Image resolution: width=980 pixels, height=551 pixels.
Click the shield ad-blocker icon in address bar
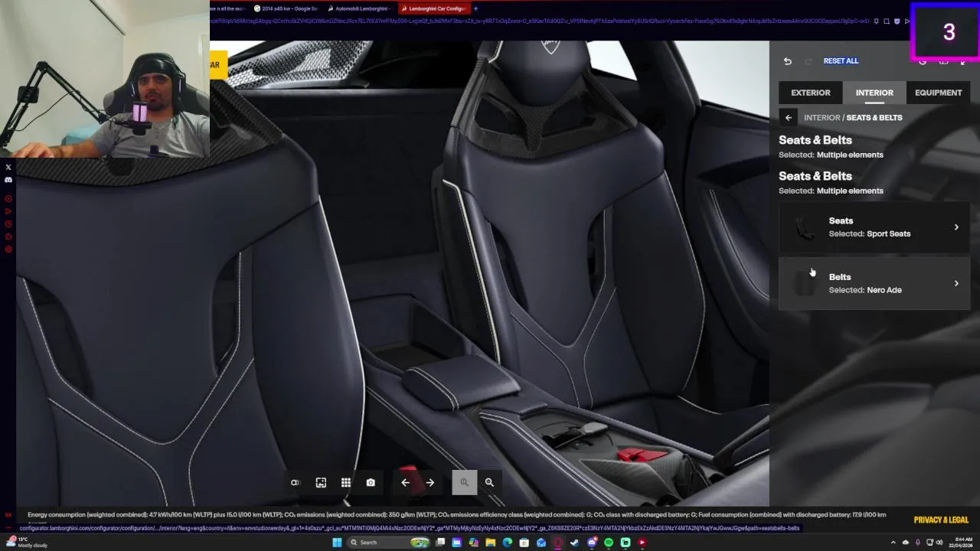[897, 21]
